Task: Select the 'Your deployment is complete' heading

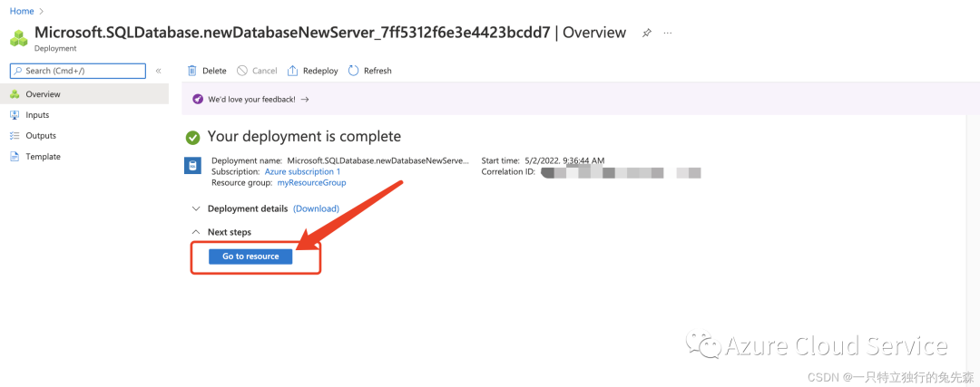Action: pyautogui.click(x=304, y=136)
